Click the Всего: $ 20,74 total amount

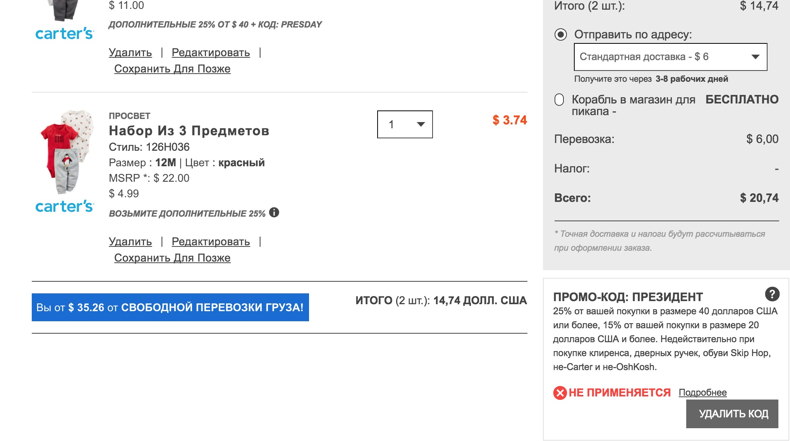click(x=759, y=198)
